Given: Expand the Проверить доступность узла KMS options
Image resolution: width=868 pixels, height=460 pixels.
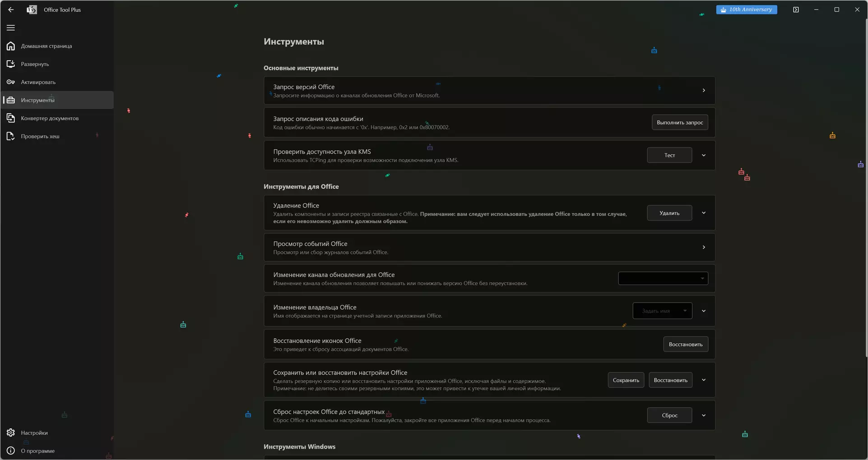Looking at the screenshot, I should (x=704, y=155).
